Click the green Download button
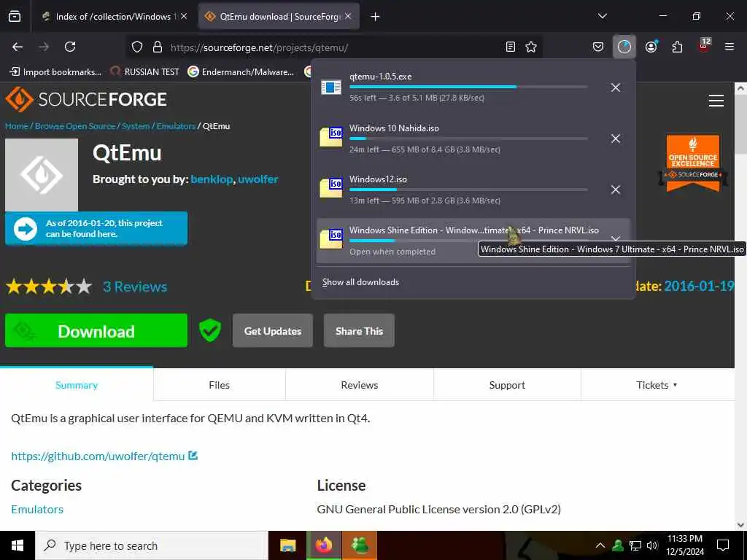This screenshot has height=560, width=747. click(x=96, y=330)
